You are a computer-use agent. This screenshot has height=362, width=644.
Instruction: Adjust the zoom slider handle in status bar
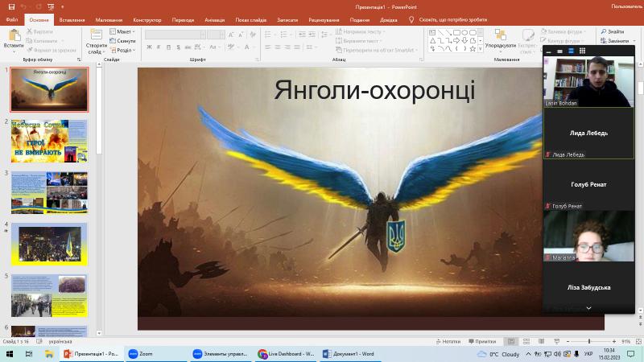coord(589,341)
